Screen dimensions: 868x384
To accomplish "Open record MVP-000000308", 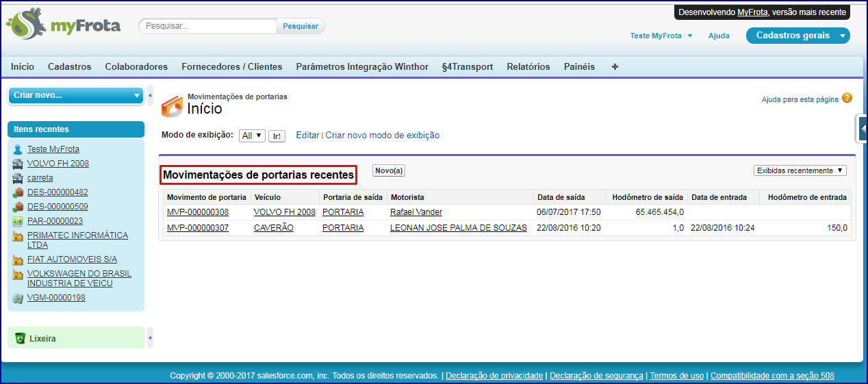I will tap(198, 212).
